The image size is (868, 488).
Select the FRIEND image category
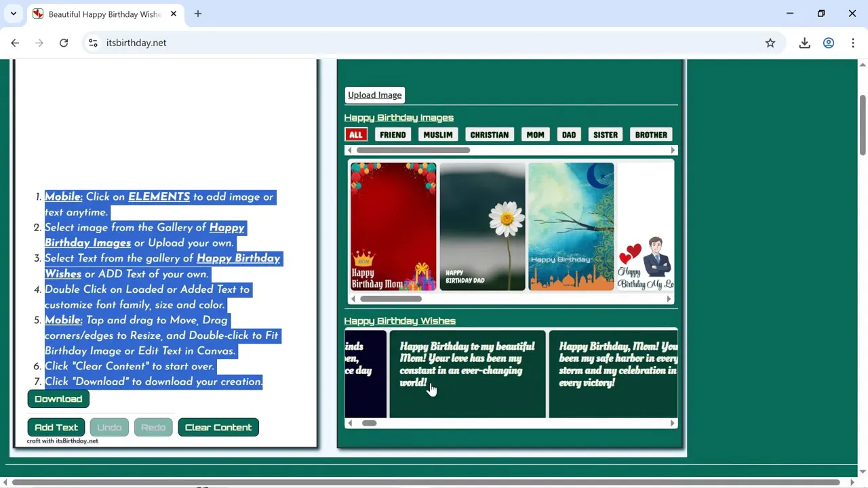tap(393, 135)
